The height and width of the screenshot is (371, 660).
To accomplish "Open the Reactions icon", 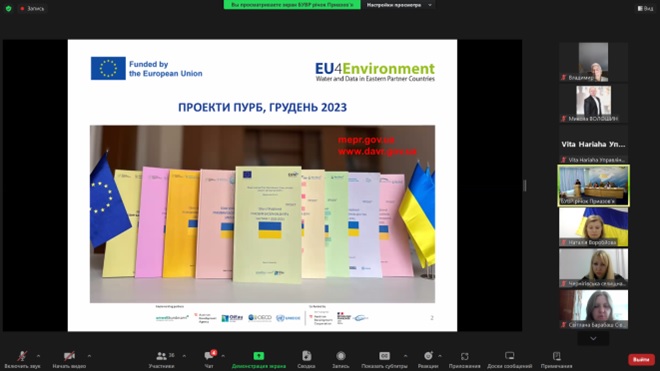I will (x=428, y=356).
